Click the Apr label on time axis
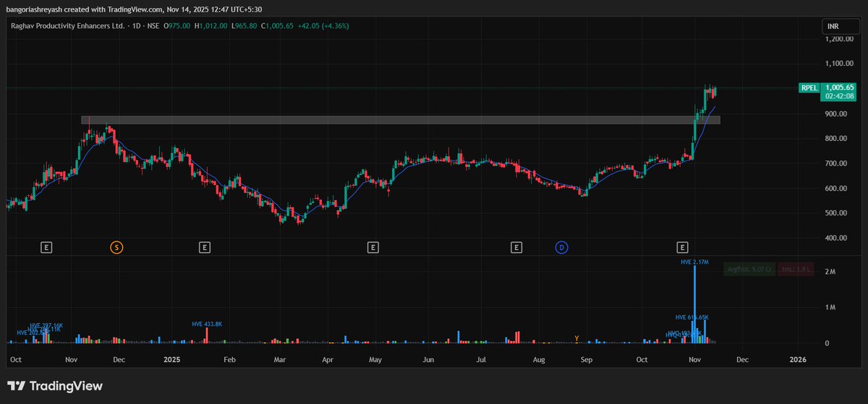Viewport: 868px width, 404px height. click(328, 358)
